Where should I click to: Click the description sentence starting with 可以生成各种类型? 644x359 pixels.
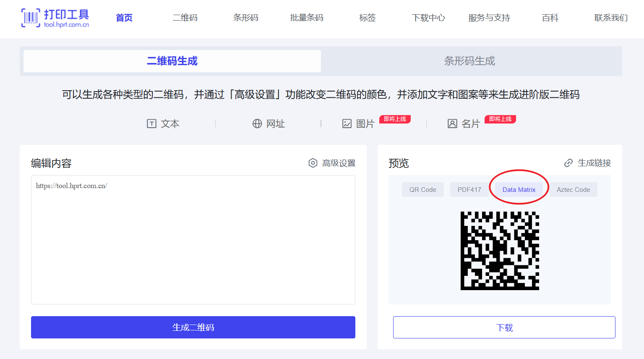(x=321, y=94)
